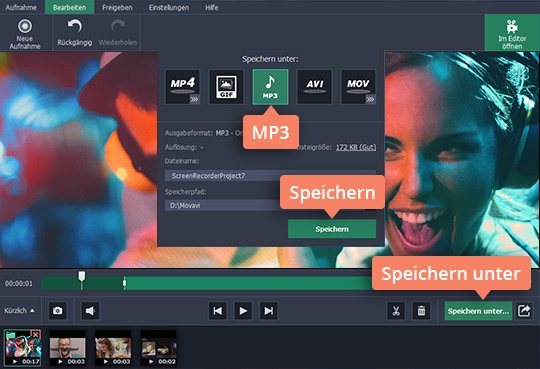Screen dimensions: 540x369
Task: Expand the Kürzlich recent files list
Action: (19, 311)
